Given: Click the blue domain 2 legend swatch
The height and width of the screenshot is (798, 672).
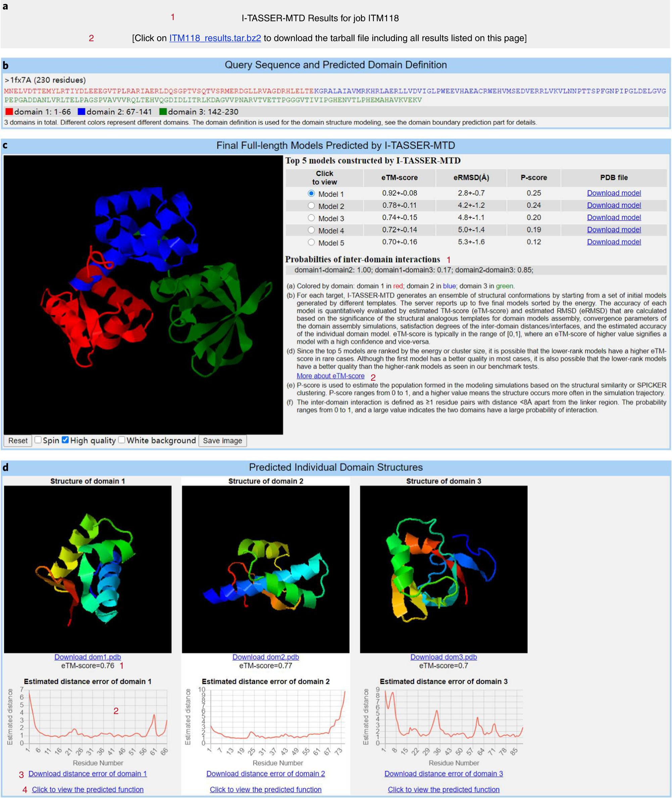Looking at the screenshot, I should (x=81, y=112).
